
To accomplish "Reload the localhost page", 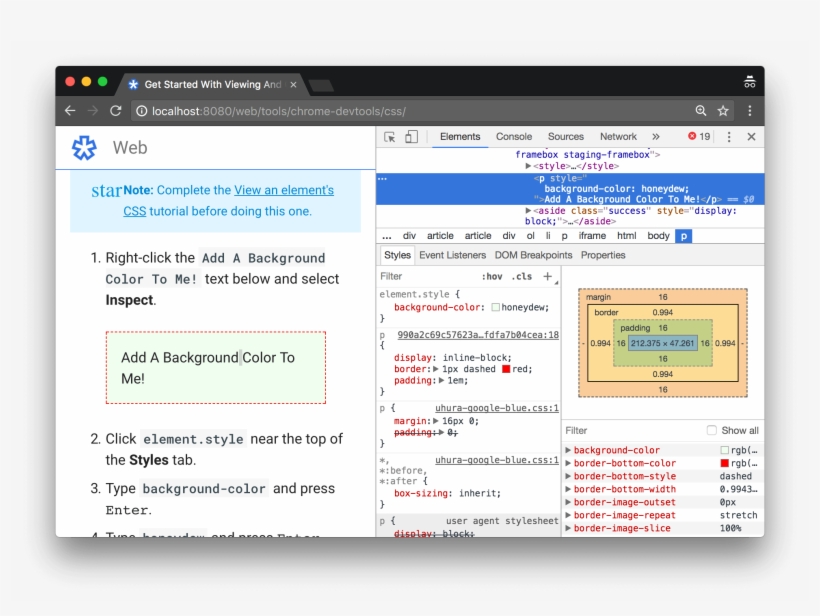I will pos(115,111).
